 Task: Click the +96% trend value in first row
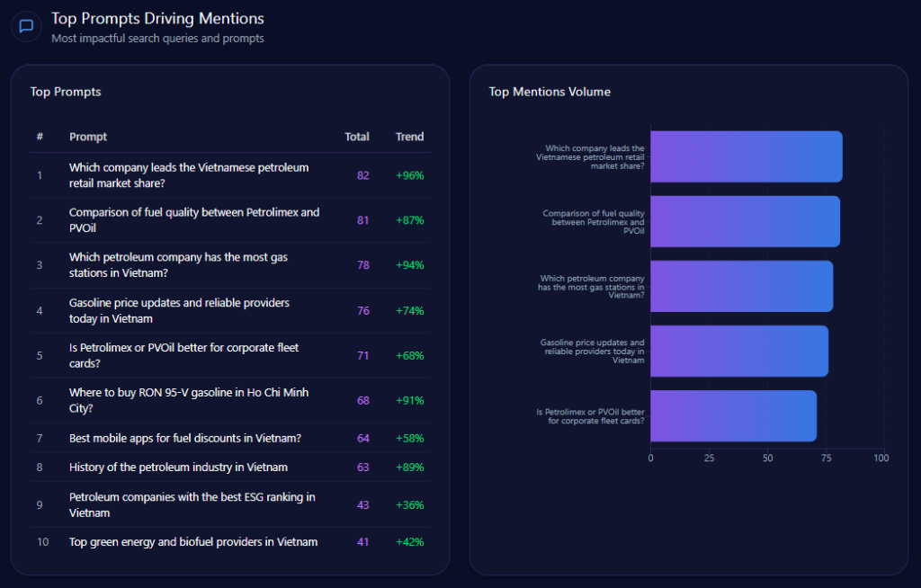point(409,175)
